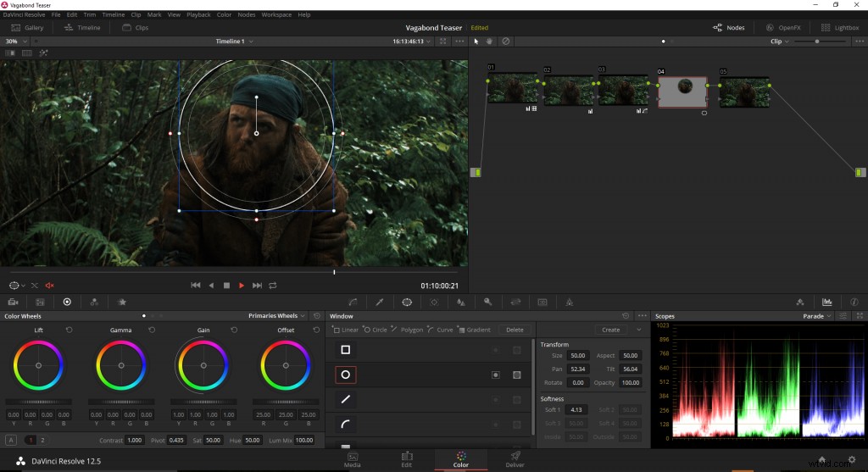Select the Qualifier eyedropper icon

(380, 302)
